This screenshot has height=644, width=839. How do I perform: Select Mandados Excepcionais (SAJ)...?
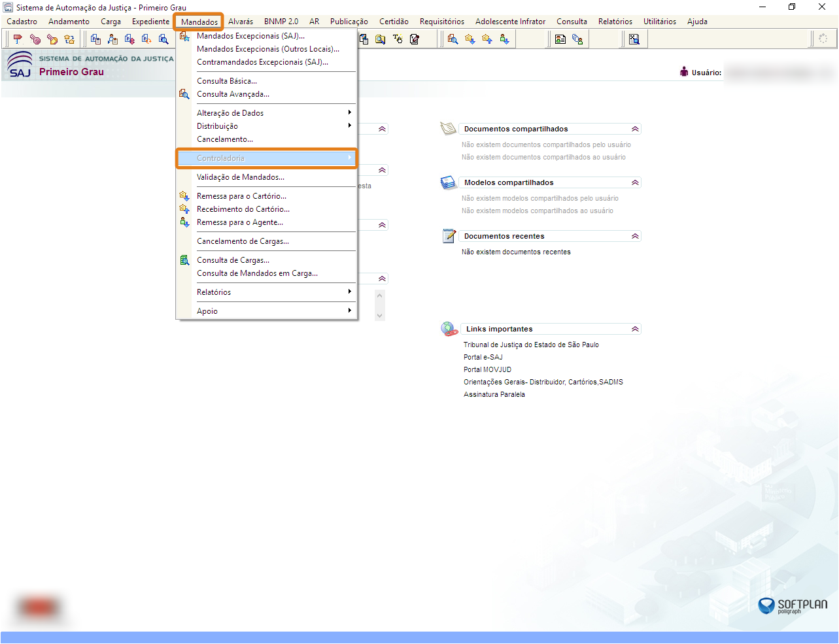[x=267, y=36]
